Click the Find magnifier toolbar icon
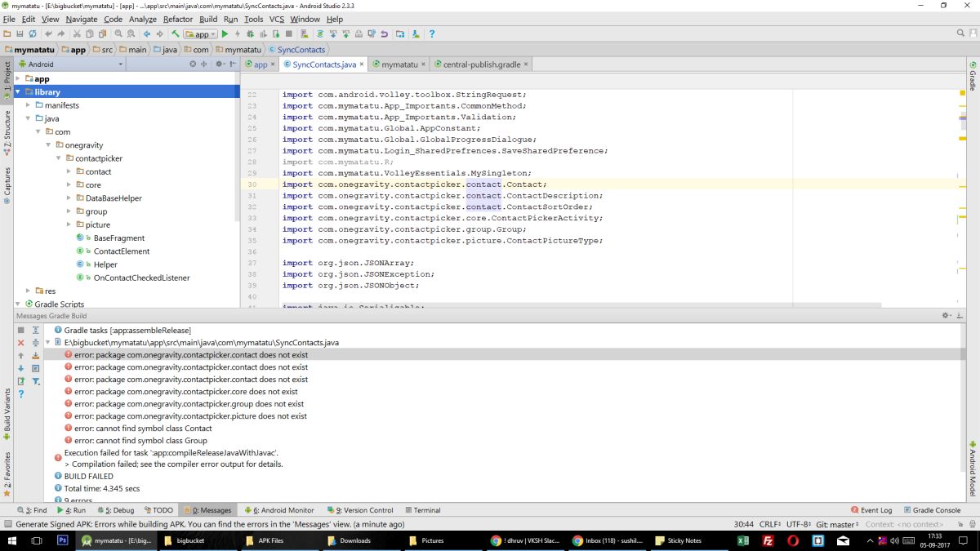 [x=118, y=34]
